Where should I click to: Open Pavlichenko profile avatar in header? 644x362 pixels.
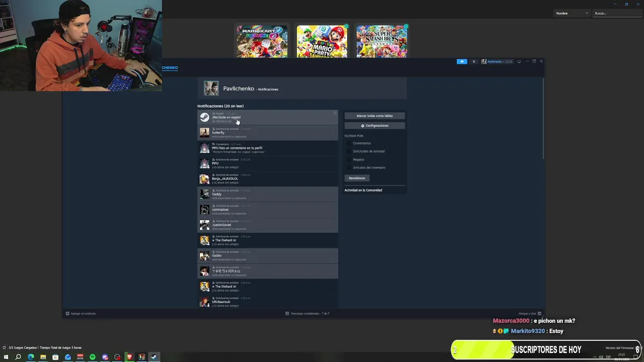point(211,88)
